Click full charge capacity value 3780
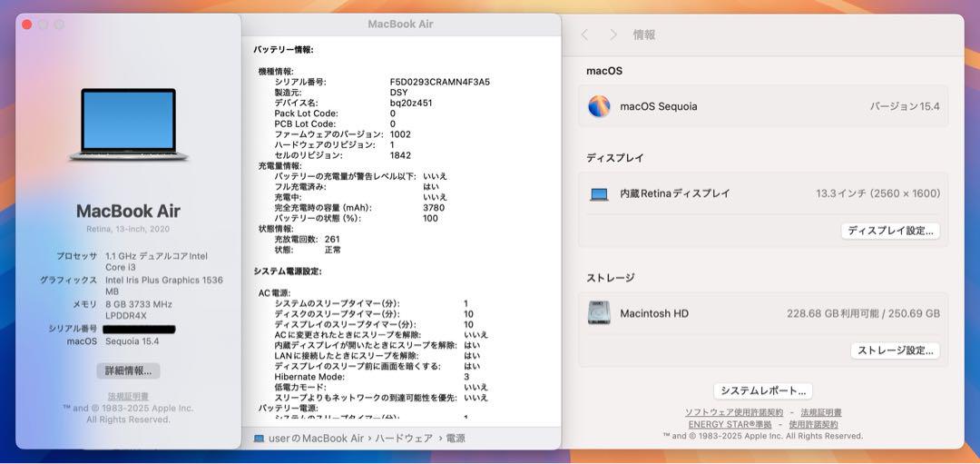This screenshot has width=980, height=464. 434,208
